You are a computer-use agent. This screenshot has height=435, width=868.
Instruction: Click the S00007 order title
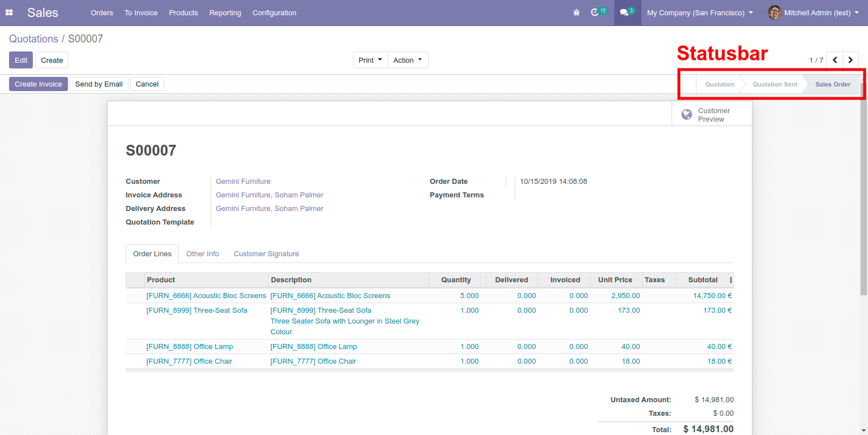[x=151, y=150]
